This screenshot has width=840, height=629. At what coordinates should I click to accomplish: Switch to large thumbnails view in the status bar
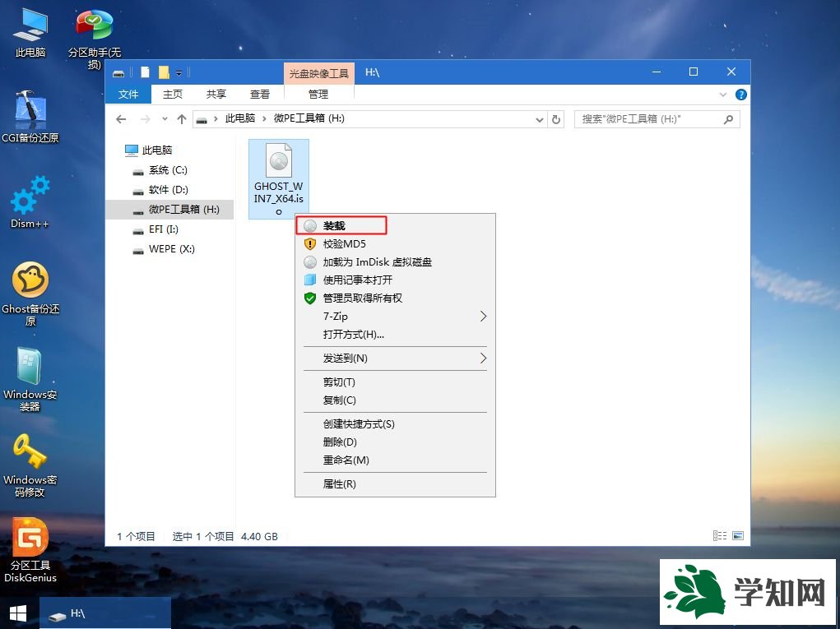pos(736,535)
